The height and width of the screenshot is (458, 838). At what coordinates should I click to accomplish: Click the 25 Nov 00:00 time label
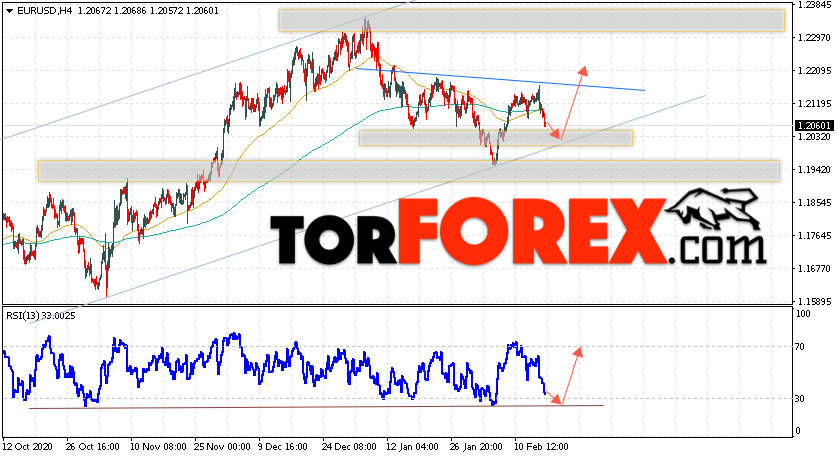pyautogui.click(x=222, y=447)
